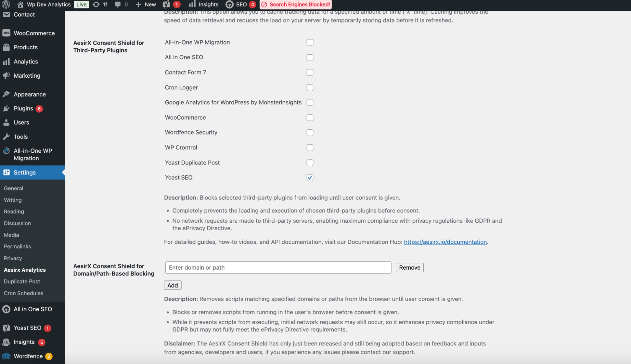Screen dimensions: 631x364
Task: Expand the Reading settings menu item
Action: (14, 212)
